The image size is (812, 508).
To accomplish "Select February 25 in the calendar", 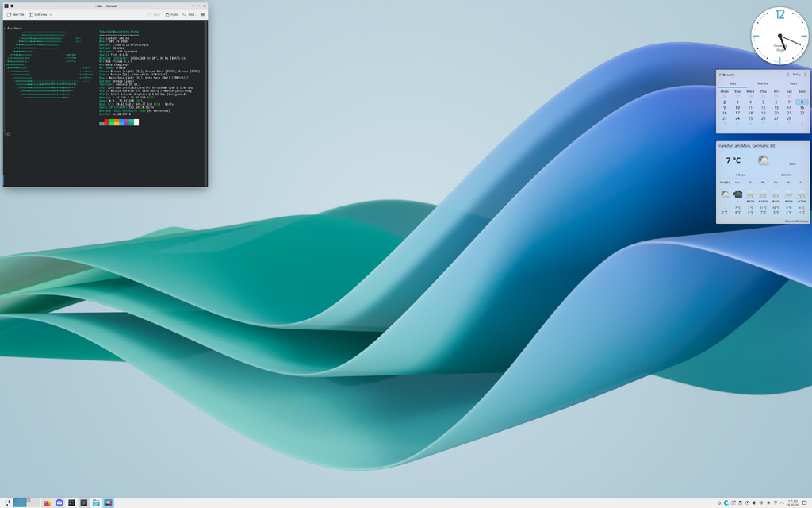I will 750,118.
